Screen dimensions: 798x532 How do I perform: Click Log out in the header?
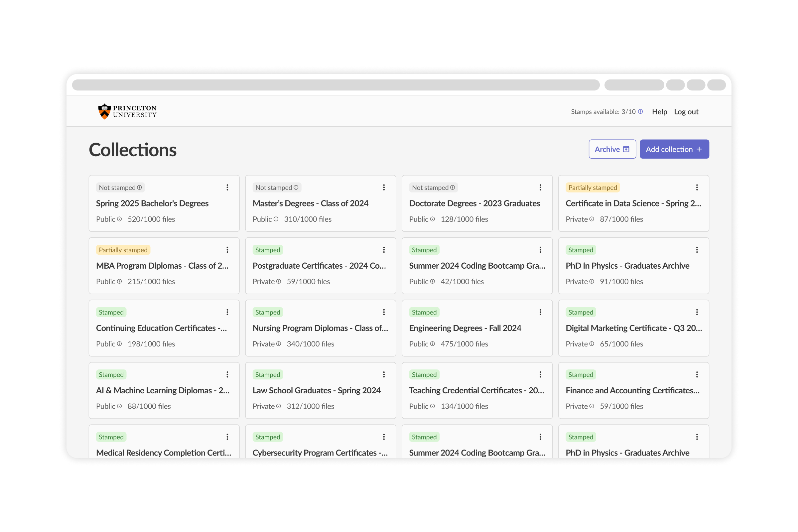pyautogui.click(x=686, y=112)
